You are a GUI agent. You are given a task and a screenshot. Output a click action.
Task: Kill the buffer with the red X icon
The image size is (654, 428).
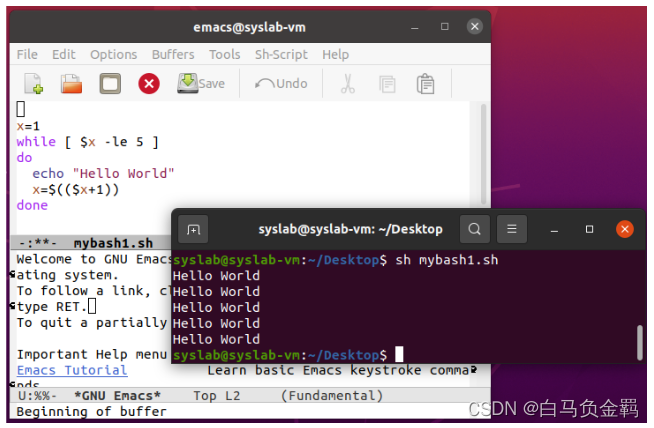click(149, 84)
